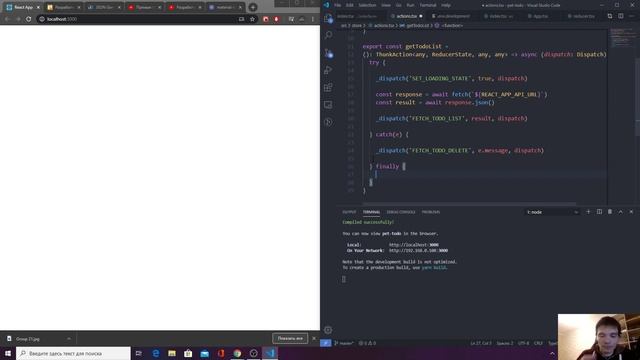Open the last activity bar icon above settings

pyautogui.click(x=328, y=122)
